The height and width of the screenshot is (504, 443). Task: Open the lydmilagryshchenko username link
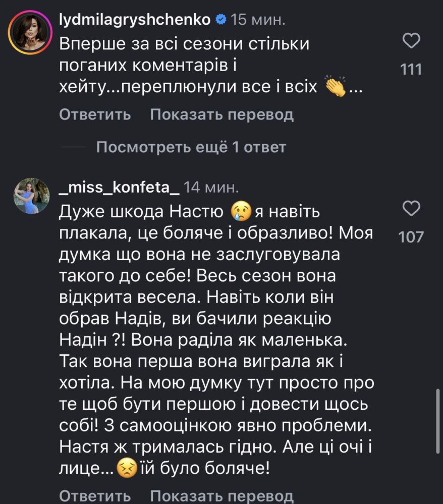coord(135,21)
